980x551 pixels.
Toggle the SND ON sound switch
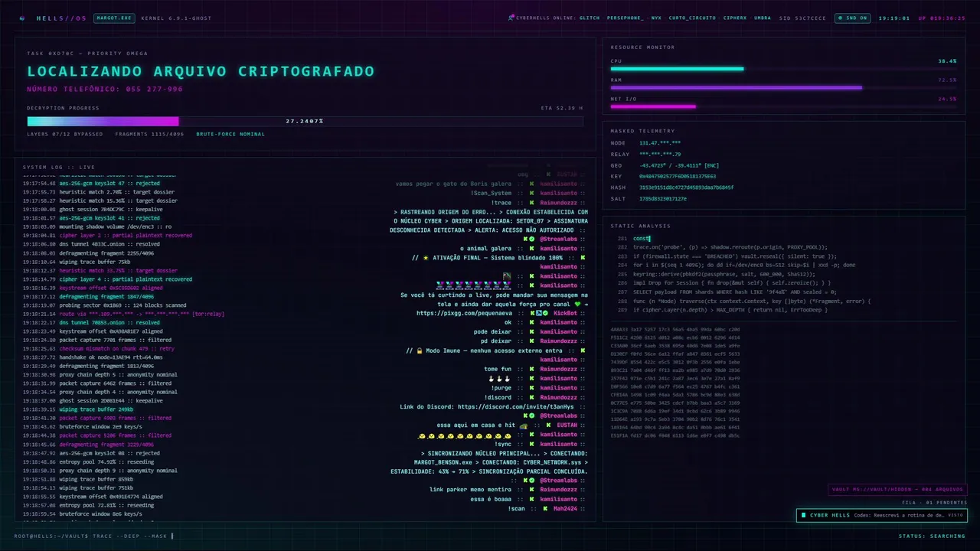[853, 18]
